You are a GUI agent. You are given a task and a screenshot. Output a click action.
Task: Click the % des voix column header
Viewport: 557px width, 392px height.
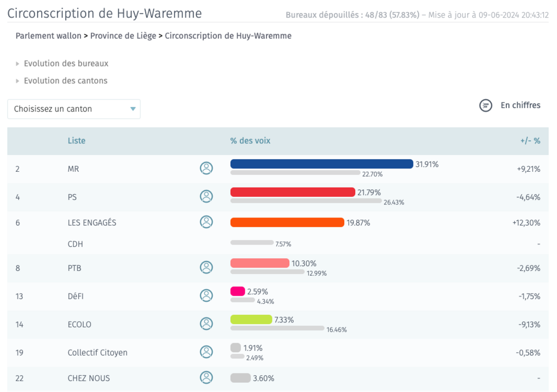click(250, 141)
